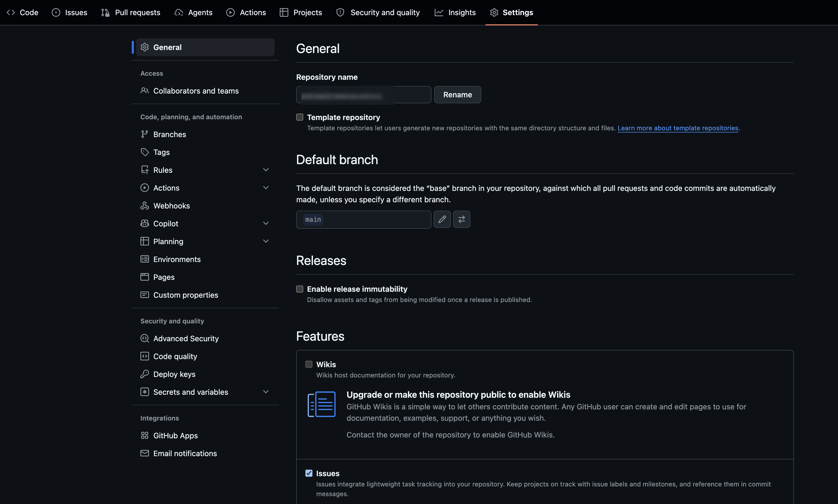838x504 pixels.
Task: Expand the Planning section chevron
Action: click(x=266, y=241)
